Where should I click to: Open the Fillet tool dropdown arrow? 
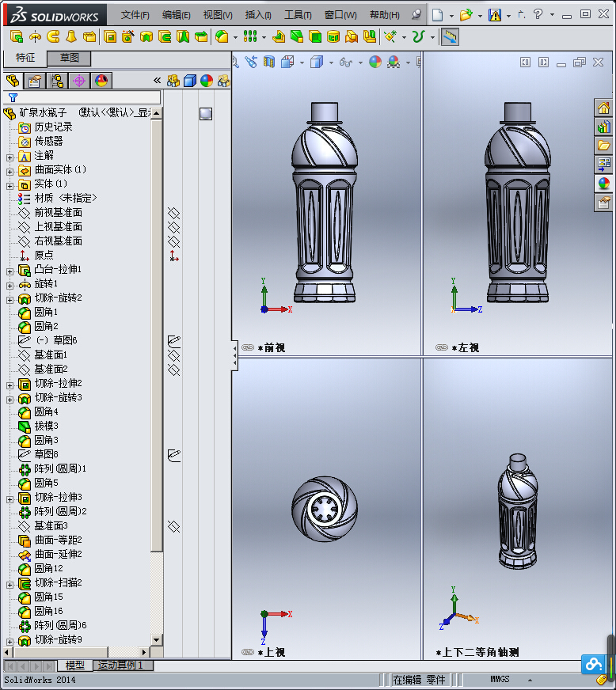point(235,37)
